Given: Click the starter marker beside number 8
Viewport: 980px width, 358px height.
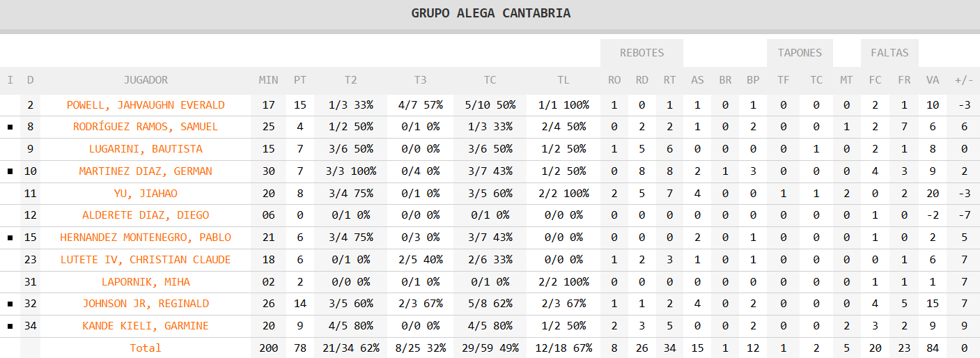Looking at the screenshot, I should 10,127.
